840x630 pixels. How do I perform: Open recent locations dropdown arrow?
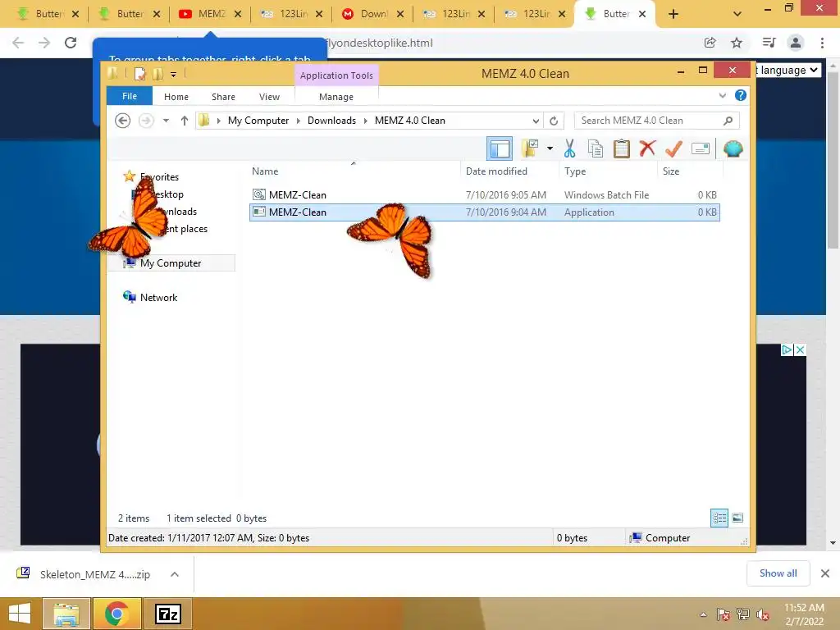[166, 121]
